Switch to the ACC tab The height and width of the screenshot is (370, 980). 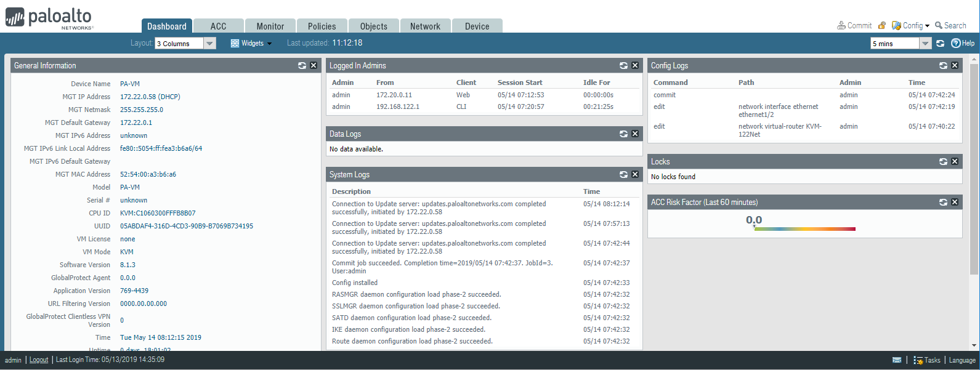coord(219,26)
